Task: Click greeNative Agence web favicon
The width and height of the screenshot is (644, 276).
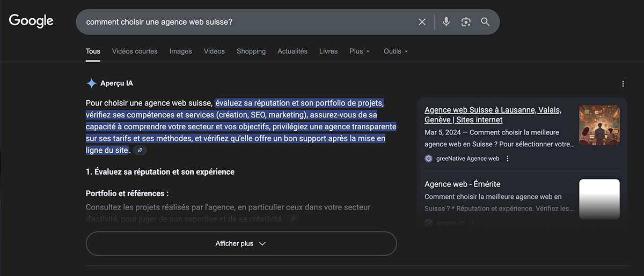Action: pyautogui.click(x=429, y=159)
